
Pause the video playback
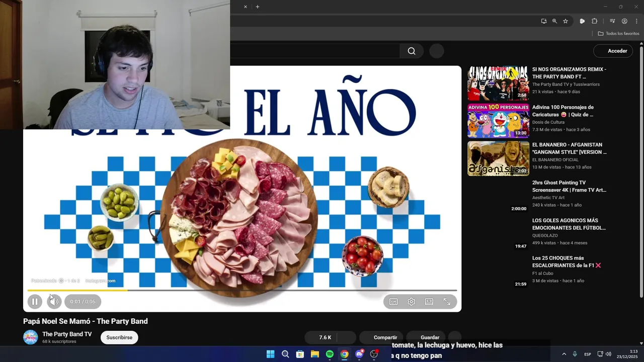35,302
